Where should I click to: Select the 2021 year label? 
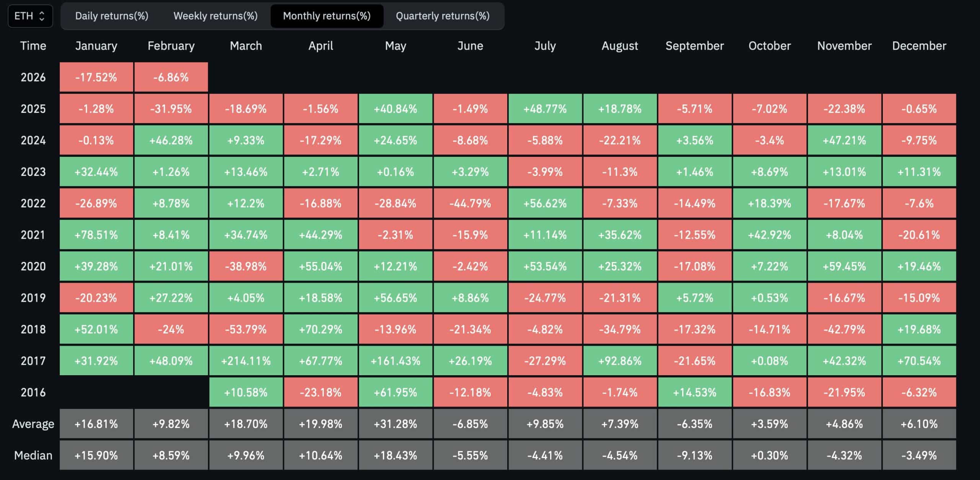click(33, 234)
